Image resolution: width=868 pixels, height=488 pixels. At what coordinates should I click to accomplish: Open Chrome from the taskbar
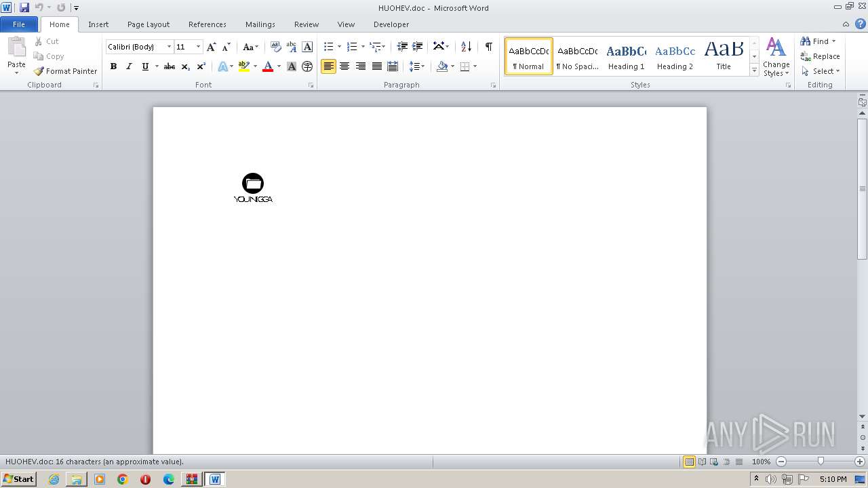click(x=123, y=479)
